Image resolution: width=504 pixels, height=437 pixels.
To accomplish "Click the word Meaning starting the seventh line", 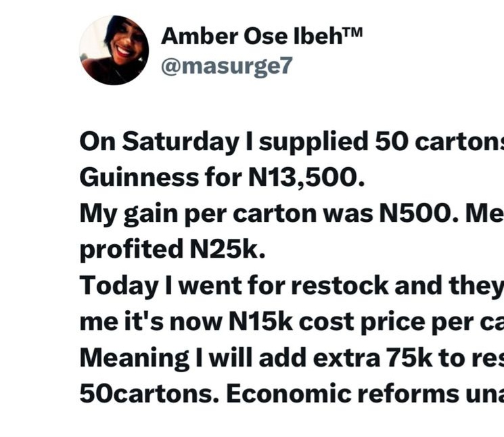I will tap(133, 357).
